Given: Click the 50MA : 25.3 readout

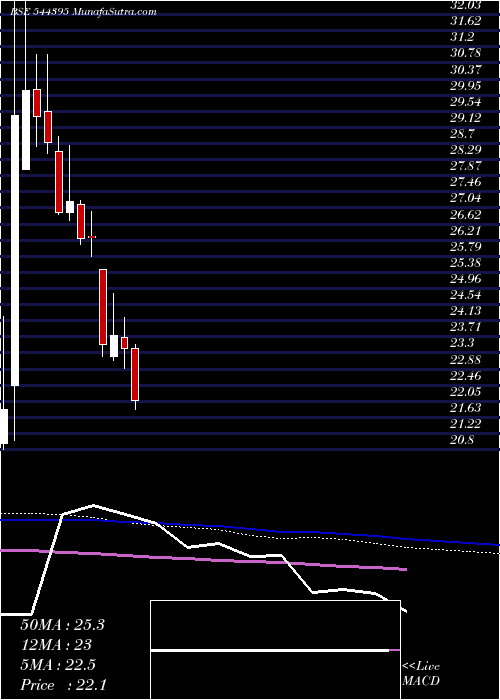Looking at the screenshot, I should coord(62,625).
